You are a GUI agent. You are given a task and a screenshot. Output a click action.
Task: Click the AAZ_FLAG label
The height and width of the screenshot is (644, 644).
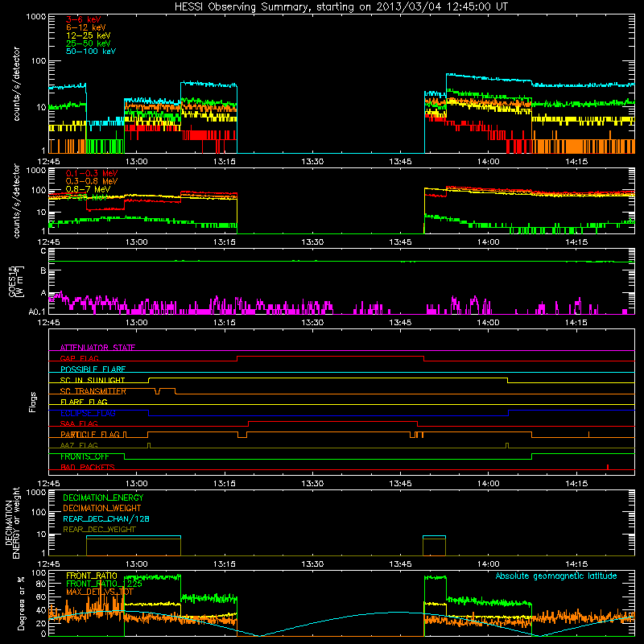(x=79, y=445)
